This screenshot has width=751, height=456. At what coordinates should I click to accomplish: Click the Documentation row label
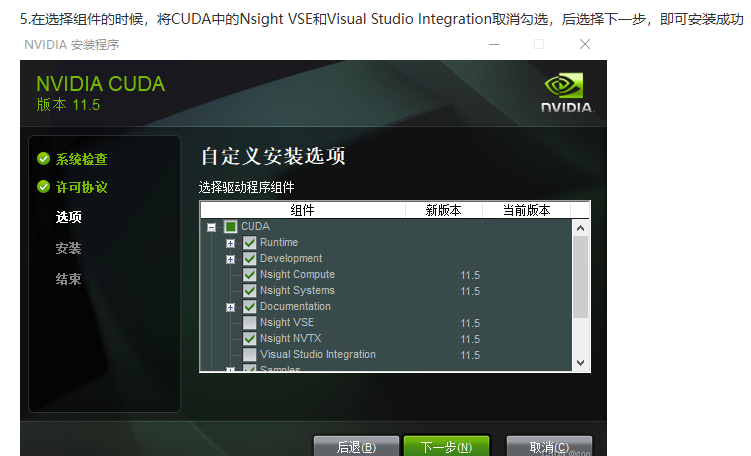(x=296, y=306)
